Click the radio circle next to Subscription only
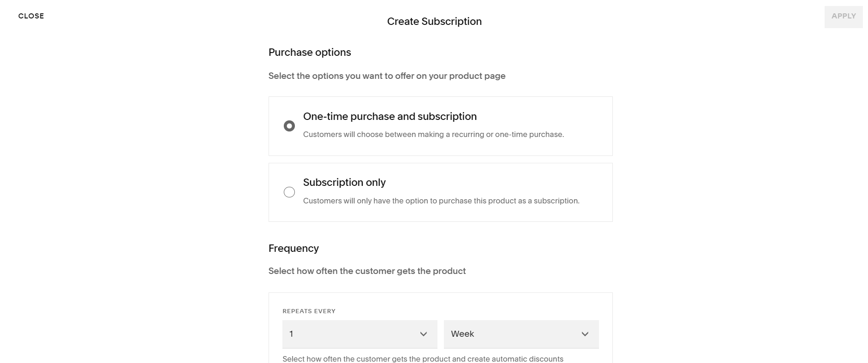This screenshot has height=363, width=868. coord(289,192)
